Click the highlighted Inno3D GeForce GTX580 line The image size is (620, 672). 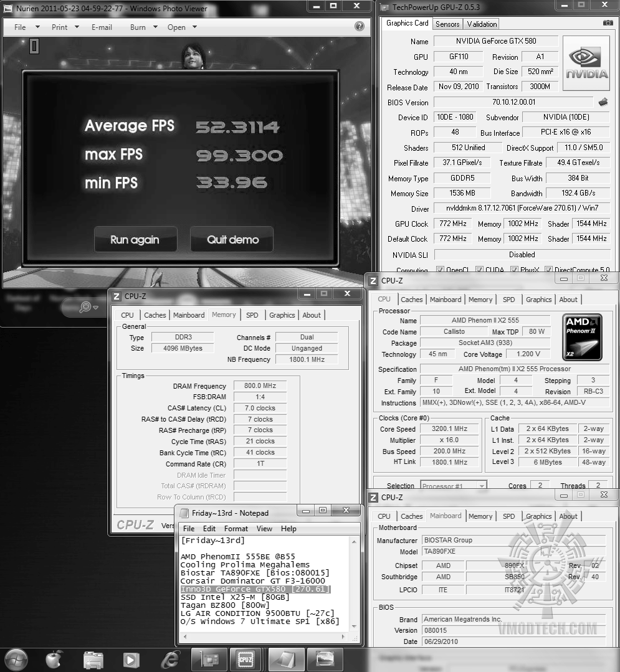pyautogui.click(x=255, y=589)
